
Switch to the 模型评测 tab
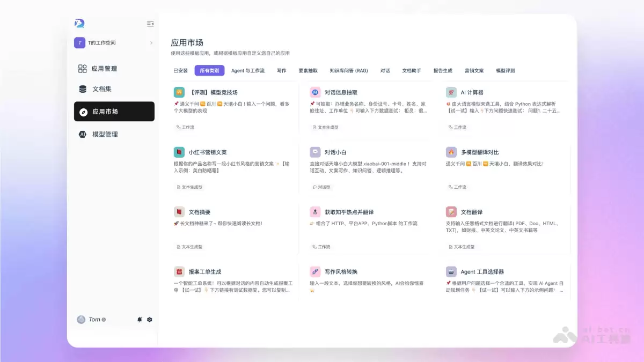[x=506, y=71]
